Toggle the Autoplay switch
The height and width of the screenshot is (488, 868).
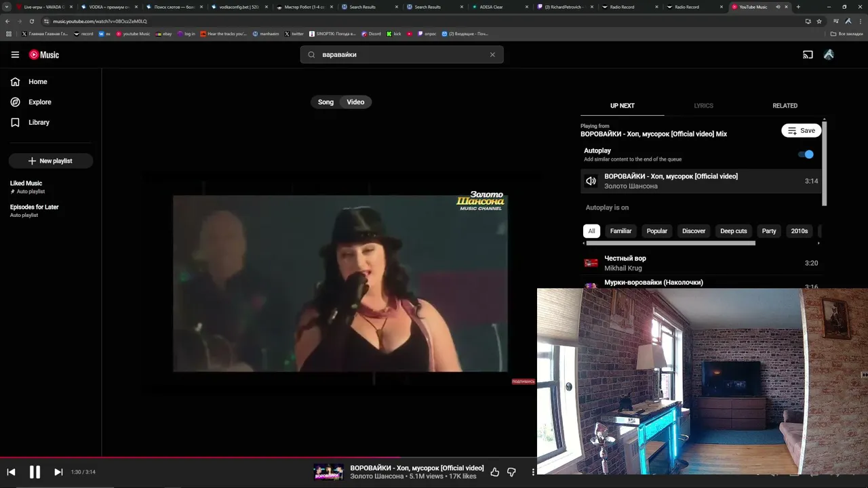806,155
